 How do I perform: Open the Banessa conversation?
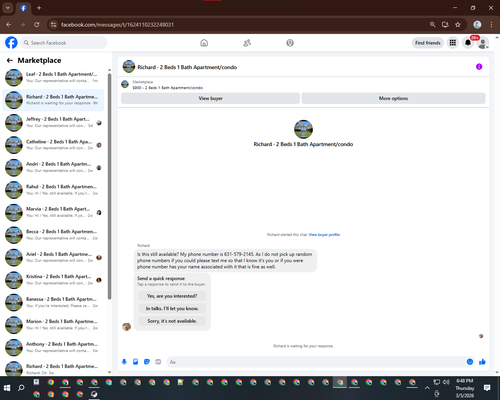[53, 302]
